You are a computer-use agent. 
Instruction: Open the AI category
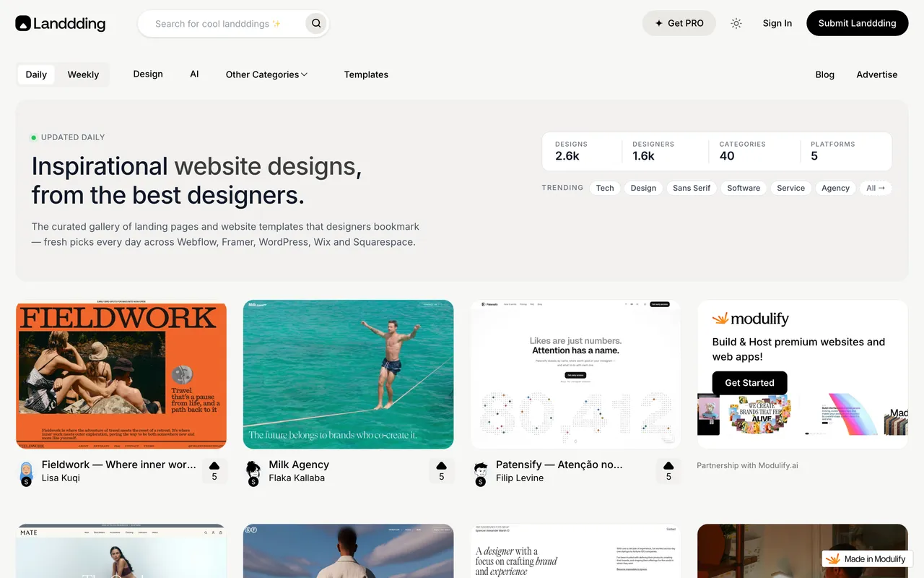[194, 74]
